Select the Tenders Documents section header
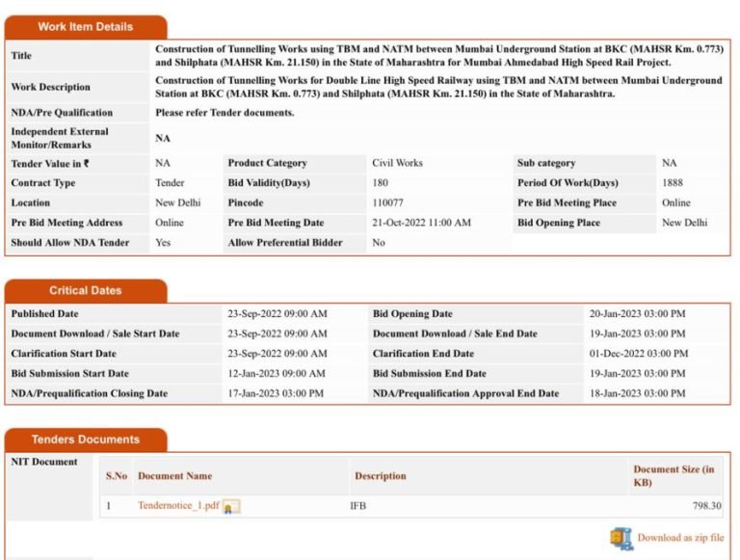The height and width of the screenshot is (560, 740). tap(86, 440)
